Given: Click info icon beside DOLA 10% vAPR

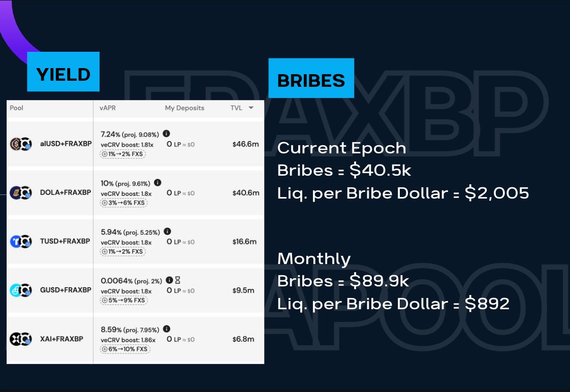Looking at the screenshot, I should point(157,183).
